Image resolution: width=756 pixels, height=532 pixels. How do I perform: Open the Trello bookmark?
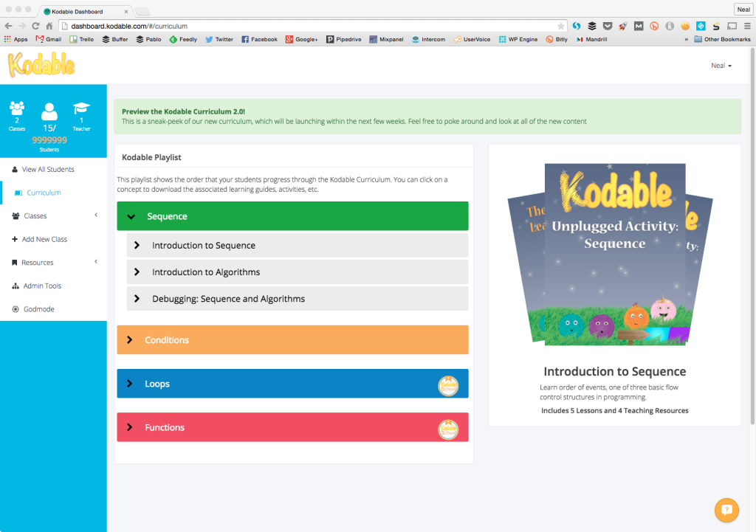tap(81, 40)
